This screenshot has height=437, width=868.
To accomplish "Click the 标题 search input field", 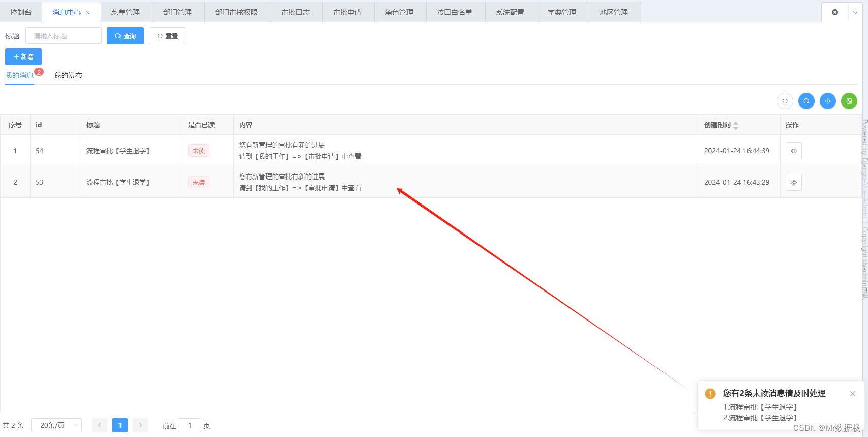I will point(64,36).
